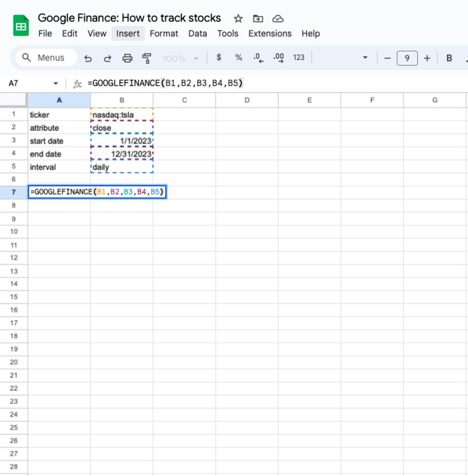This screenshot has height=476, width=468.
Task: Select the 'start date' cell
Action: [x=59, y=141]
